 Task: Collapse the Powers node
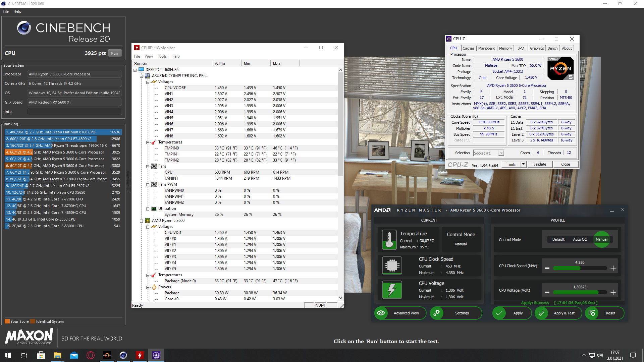(x=148, y=287)
